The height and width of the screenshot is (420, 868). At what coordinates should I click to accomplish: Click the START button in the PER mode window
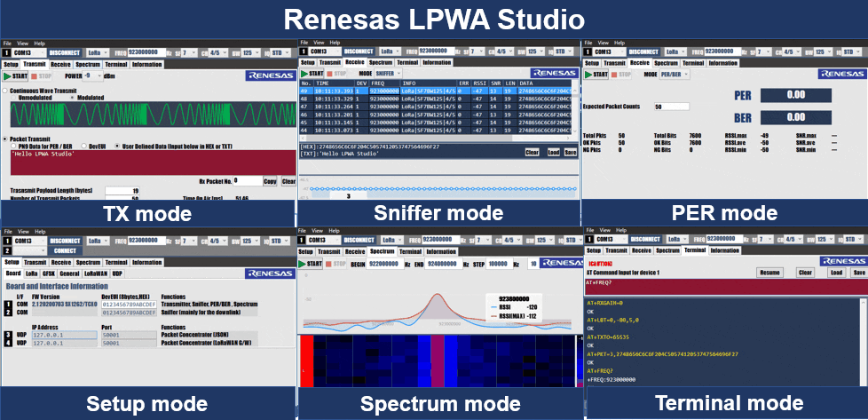tap(596, 74)
